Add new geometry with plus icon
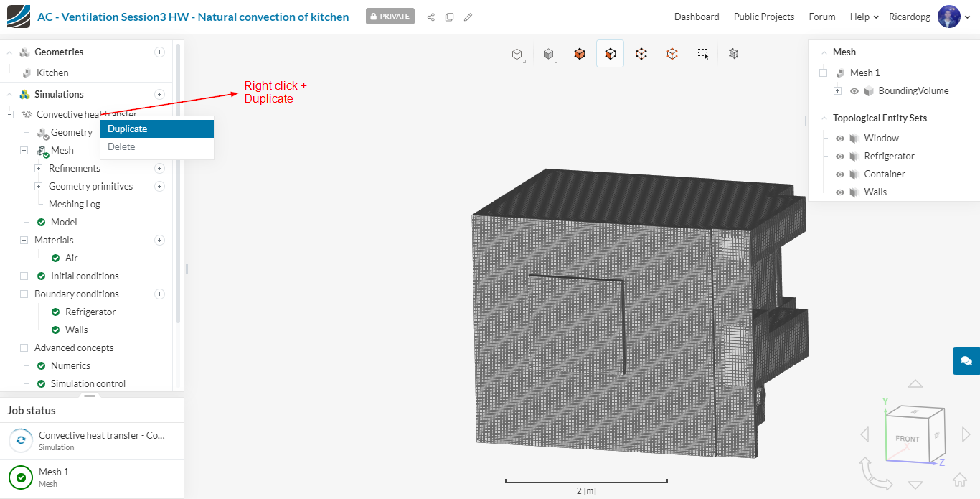The image size is (980, 499). (x=159, y=52)
